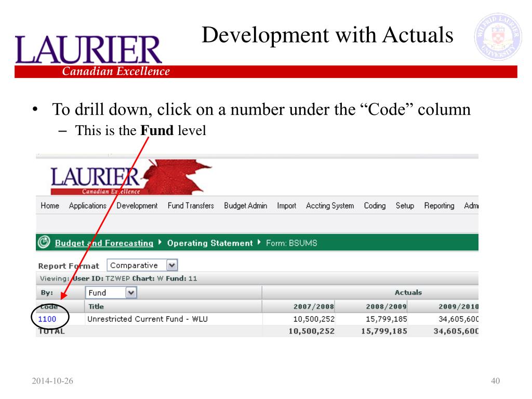Open the Coding menu

click(x=375, y=206)
